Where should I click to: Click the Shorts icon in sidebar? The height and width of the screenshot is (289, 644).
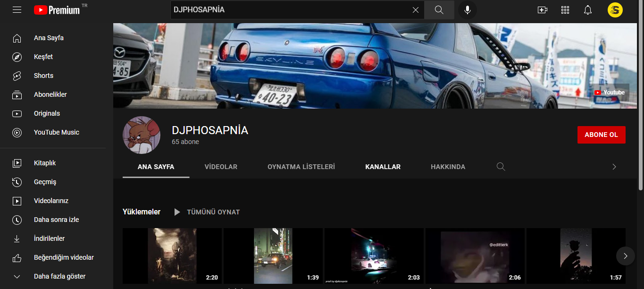pyautogui.click(x=17, y=76)
